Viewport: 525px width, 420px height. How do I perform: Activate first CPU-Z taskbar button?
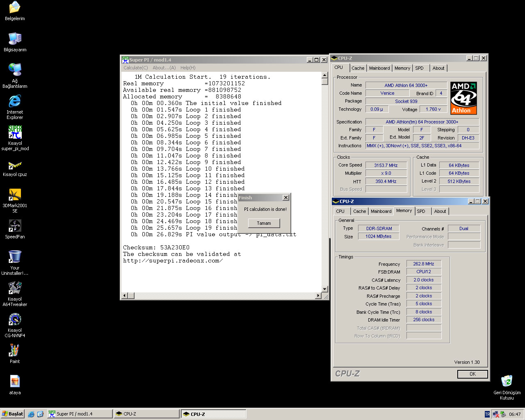coord(146,414)
